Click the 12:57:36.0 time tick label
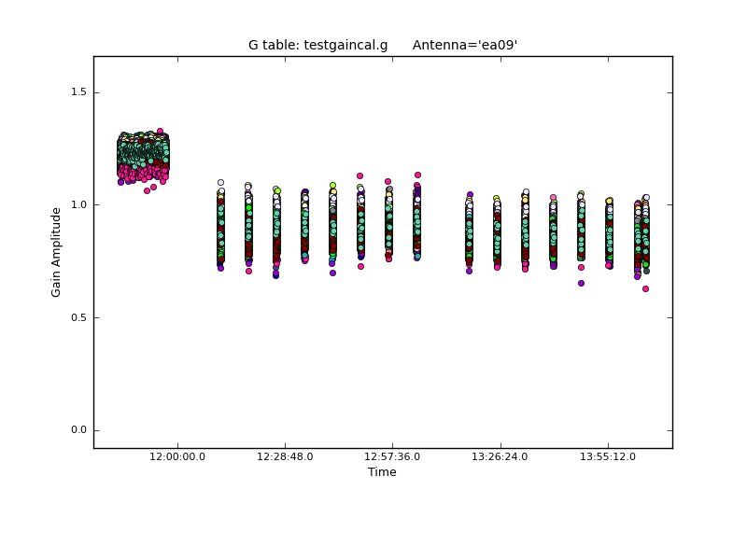 coord(392,456)
